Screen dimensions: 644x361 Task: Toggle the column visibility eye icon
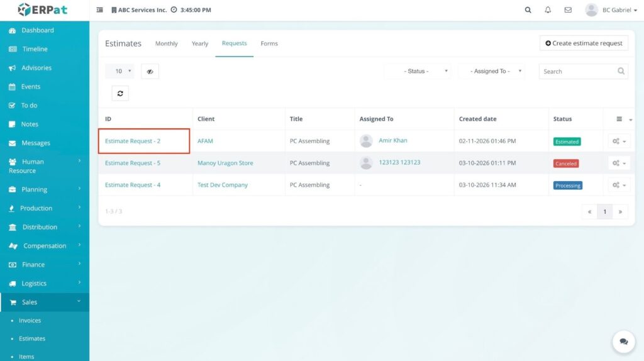click(150, 72)
